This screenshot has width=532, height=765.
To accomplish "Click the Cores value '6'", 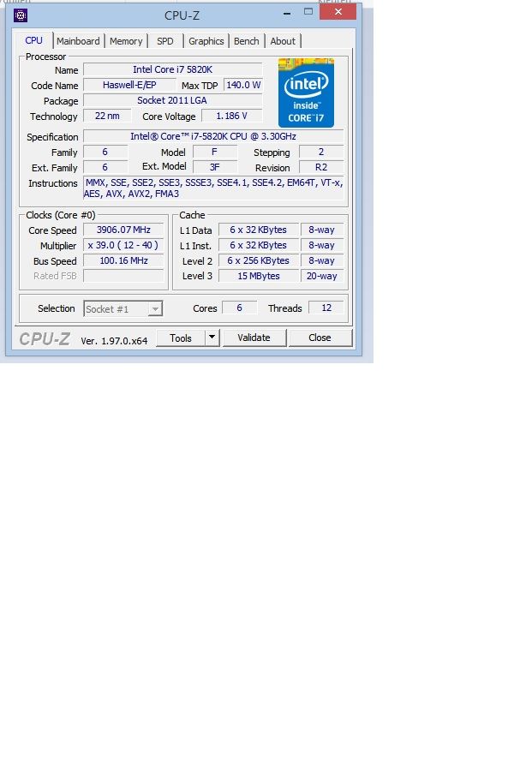I will pos(239,308).
